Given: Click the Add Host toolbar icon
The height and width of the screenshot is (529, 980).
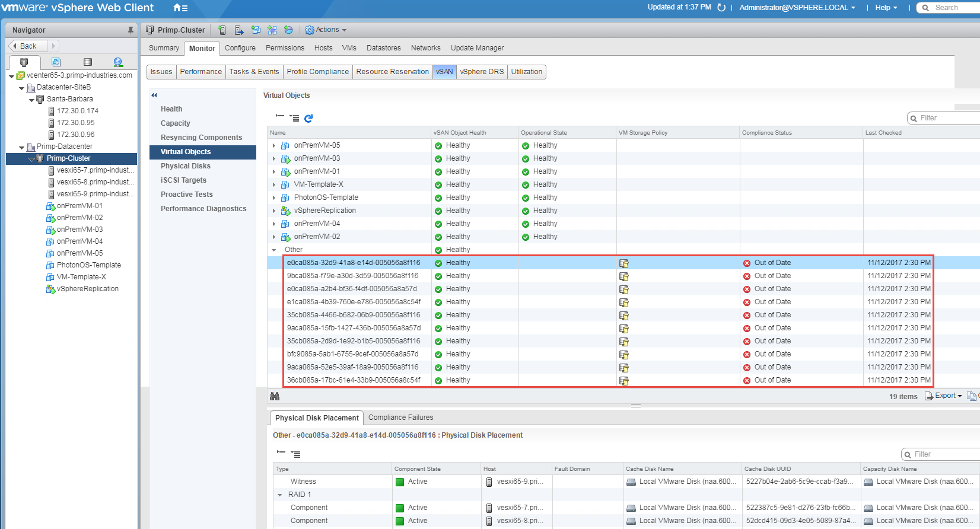Looking at the screenshot, I should point(222,30).
